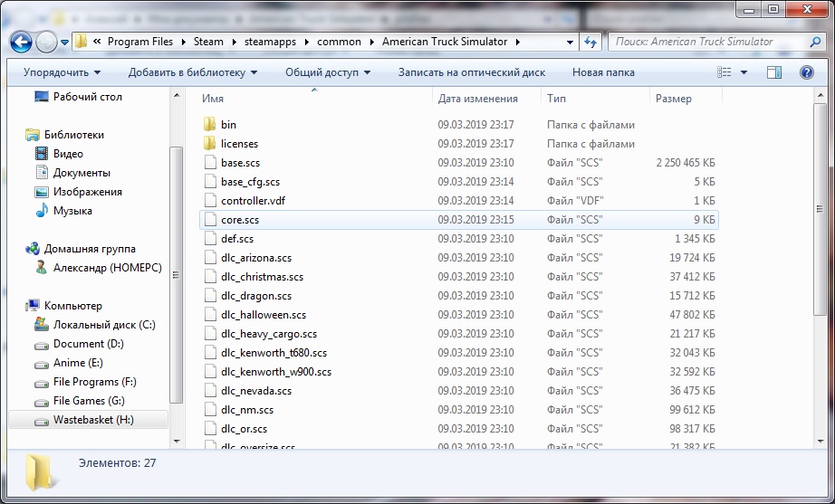Click the change view icon
The image size is (835, 504).
(724, 72)
